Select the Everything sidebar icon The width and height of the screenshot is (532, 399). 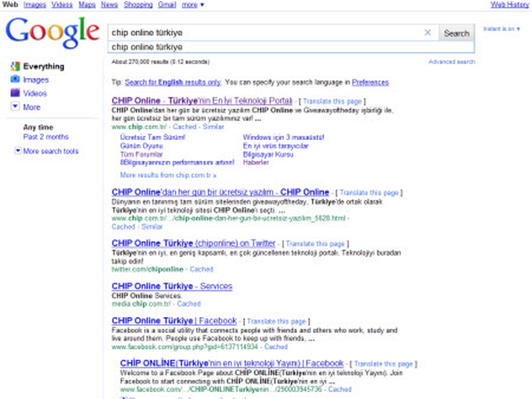tap(14, 66)
